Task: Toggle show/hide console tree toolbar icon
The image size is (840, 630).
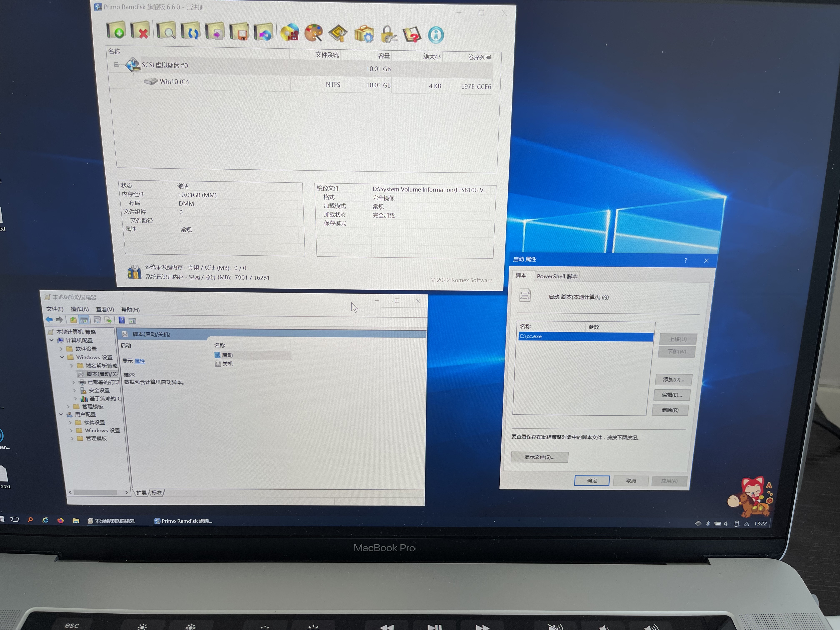Action: point(84,320)
